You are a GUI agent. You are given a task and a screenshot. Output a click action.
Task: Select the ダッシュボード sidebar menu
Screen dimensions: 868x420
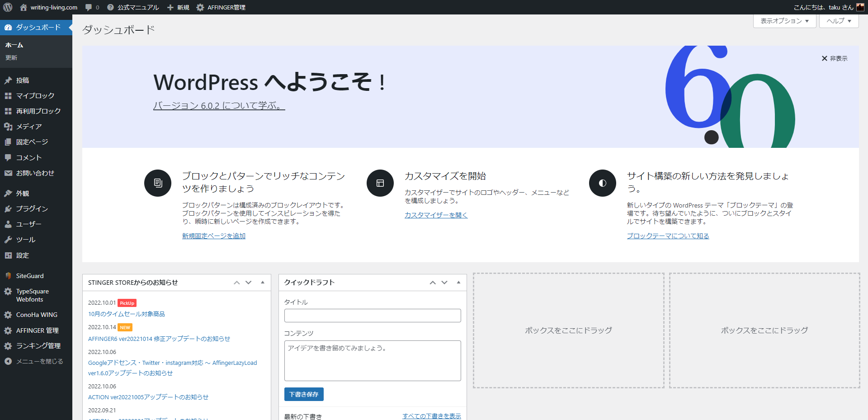click(36, 27)
